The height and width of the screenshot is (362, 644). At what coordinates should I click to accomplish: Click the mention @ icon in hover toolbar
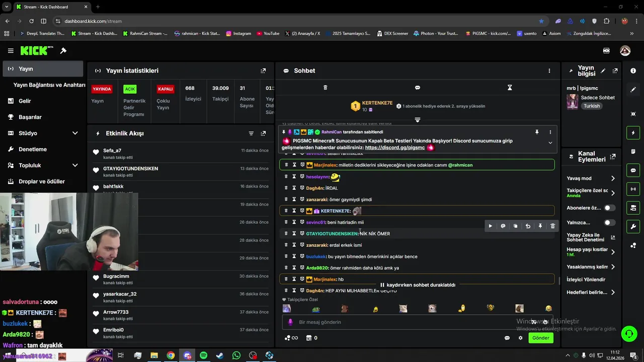[x=503, y=226]
